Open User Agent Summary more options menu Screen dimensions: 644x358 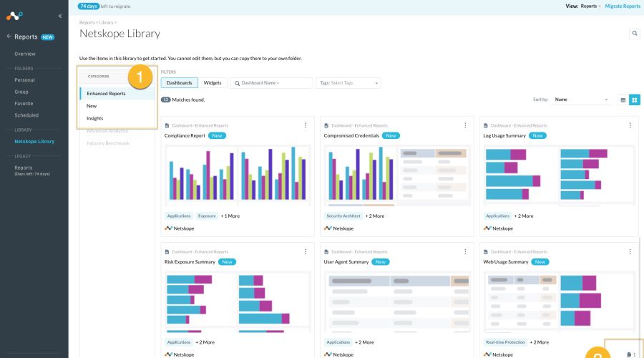click(x=465, y=251)
